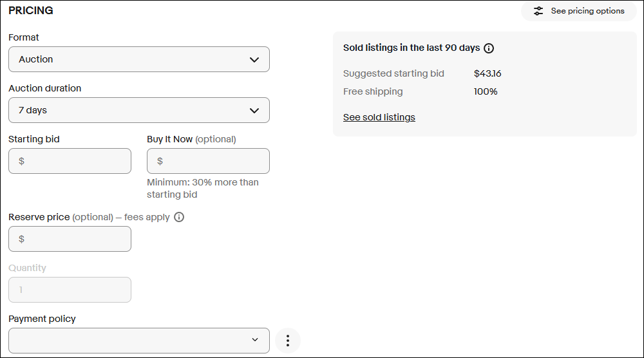The height and width of the screenshot is (358, 644).
Task: Click the $43.16 suggested starting bid value
Action: [488, 73]
